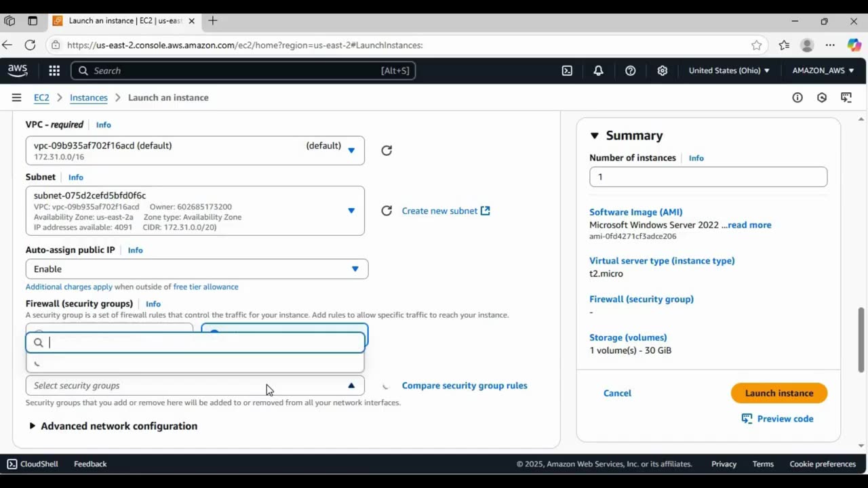
Task: Open the AWS services grid menu
Action: [54, 70]
